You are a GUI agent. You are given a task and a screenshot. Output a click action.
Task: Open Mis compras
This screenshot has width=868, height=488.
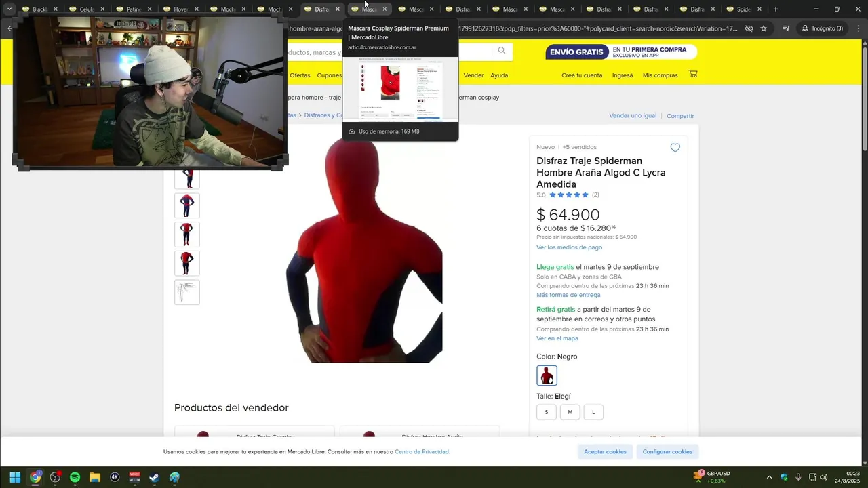click(x=660, y=75)
